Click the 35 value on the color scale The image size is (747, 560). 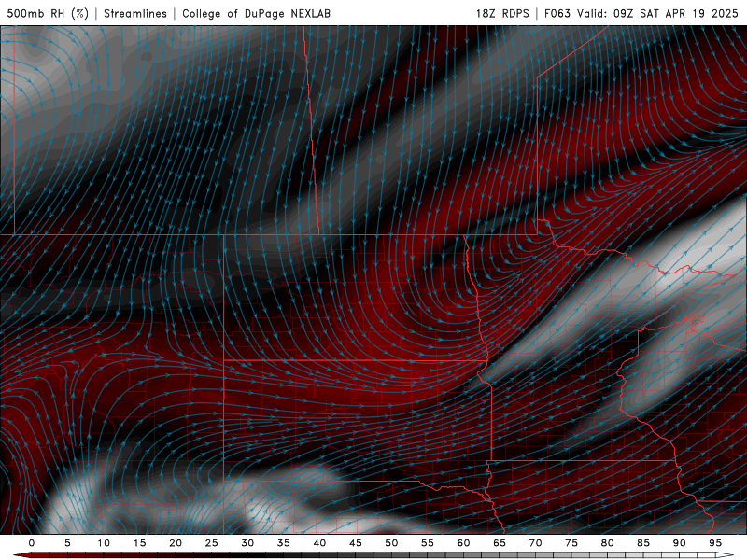pos(284,543)
